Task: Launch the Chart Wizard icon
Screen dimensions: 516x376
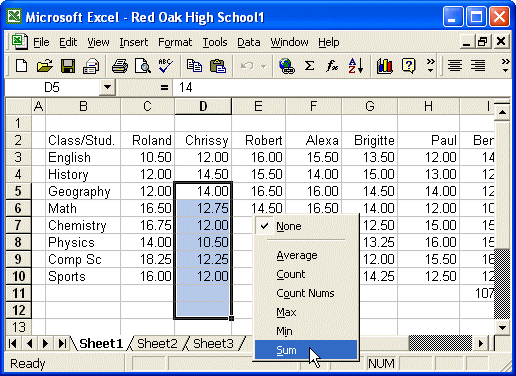Action: [384, 66]
